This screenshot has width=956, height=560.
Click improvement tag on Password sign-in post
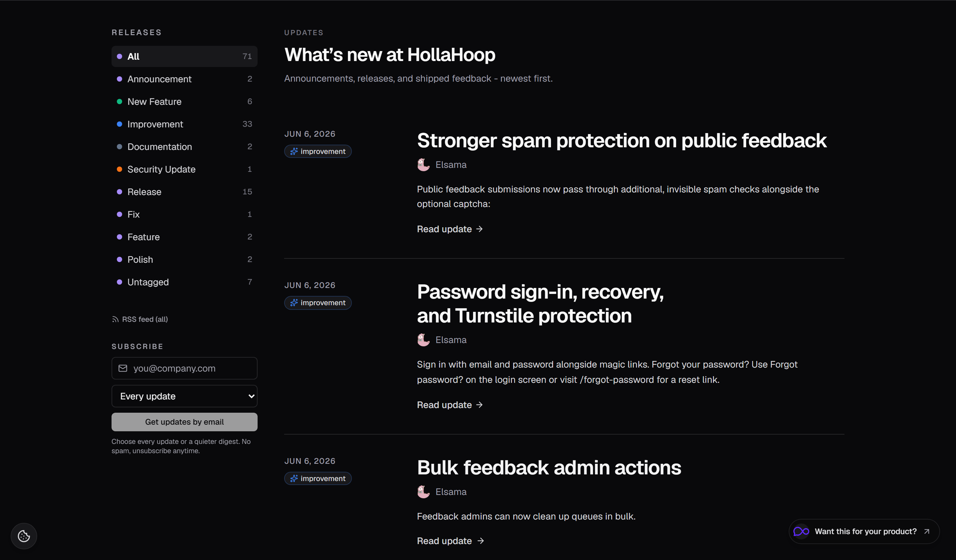tap(318, 303)
